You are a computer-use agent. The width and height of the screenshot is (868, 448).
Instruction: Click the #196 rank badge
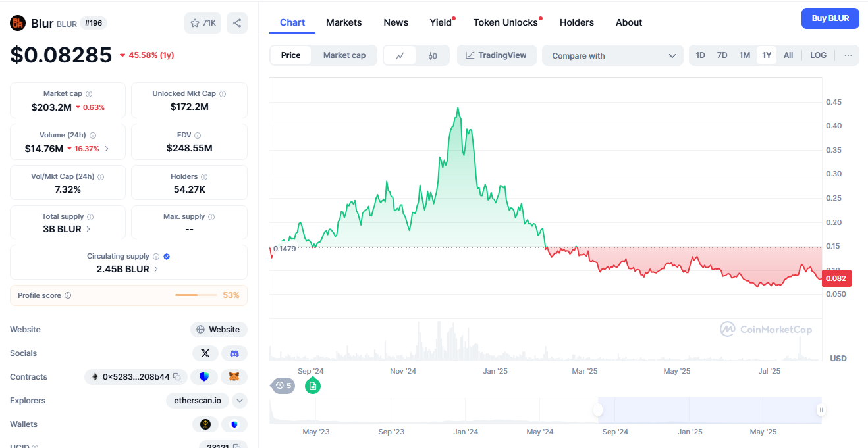click(94, 23)
